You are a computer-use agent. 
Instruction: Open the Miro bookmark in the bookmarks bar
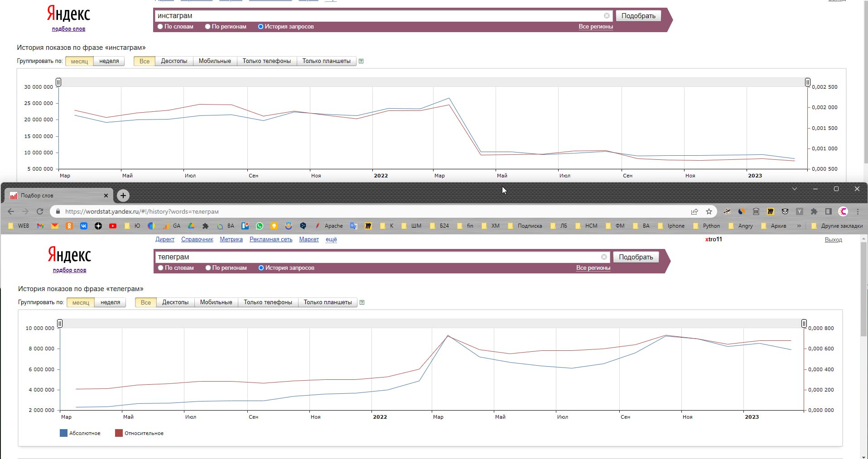[x=368, y=225]
